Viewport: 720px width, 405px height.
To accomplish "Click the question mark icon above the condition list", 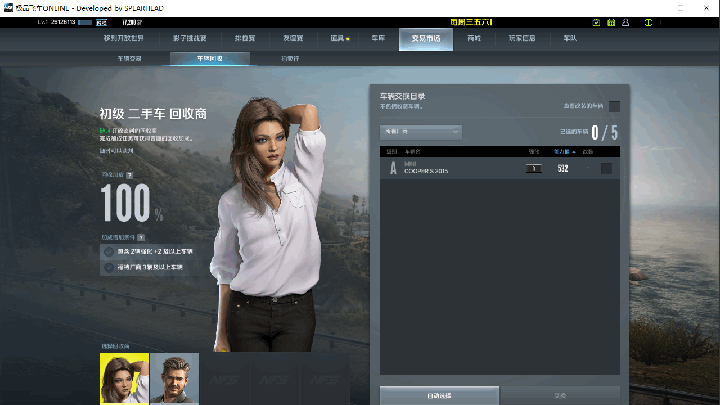I will 141,237.
